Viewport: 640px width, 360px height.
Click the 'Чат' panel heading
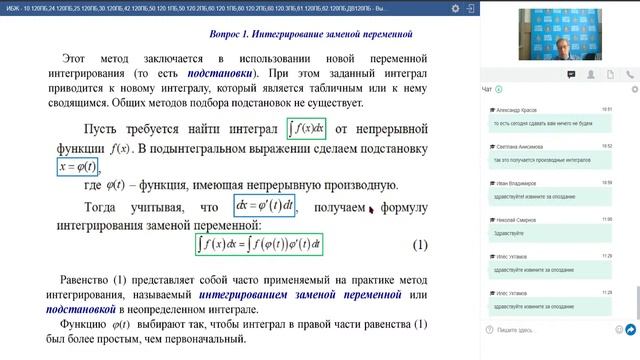(x=487, y=89)
